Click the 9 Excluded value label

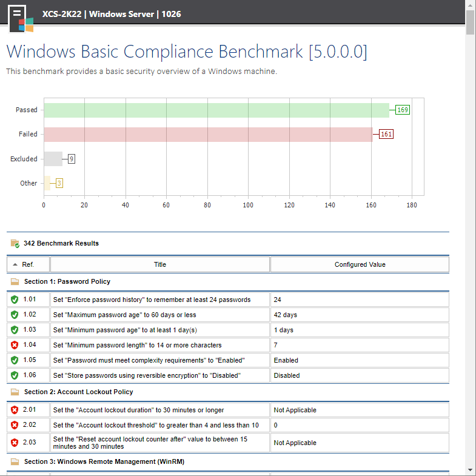(72, 159)
